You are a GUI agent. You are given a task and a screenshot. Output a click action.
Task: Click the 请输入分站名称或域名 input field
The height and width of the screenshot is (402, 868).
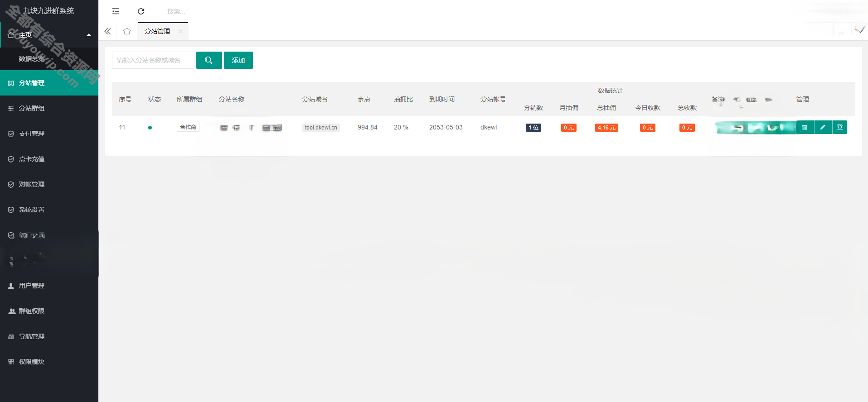(153, 60)
